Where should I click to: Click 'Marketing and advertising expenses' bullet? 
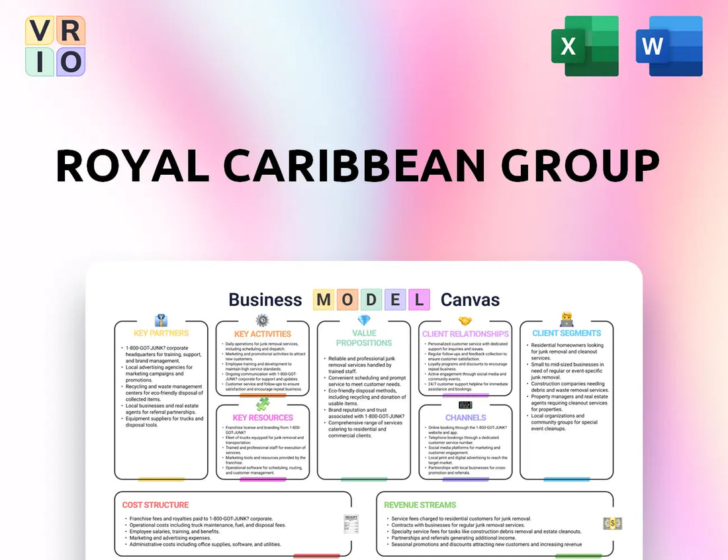(x=170, y=537)
